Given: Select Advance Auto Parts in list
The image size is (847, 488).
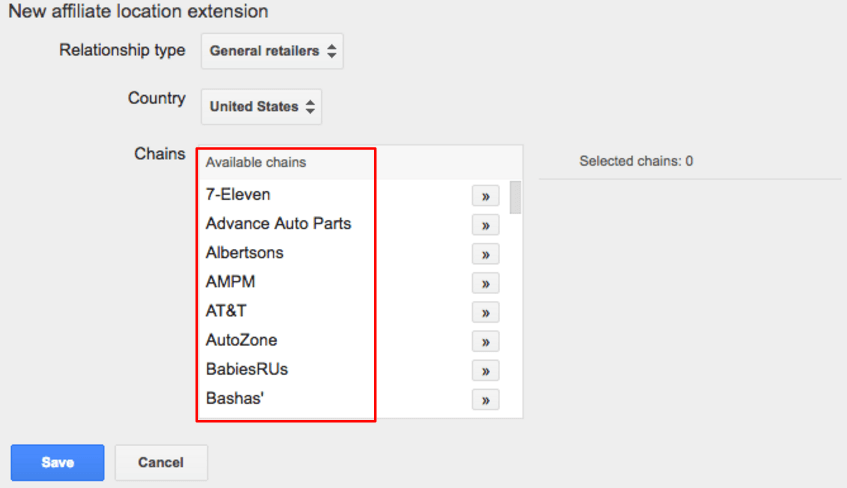Looking at the screenshot, I should [278, 224].
